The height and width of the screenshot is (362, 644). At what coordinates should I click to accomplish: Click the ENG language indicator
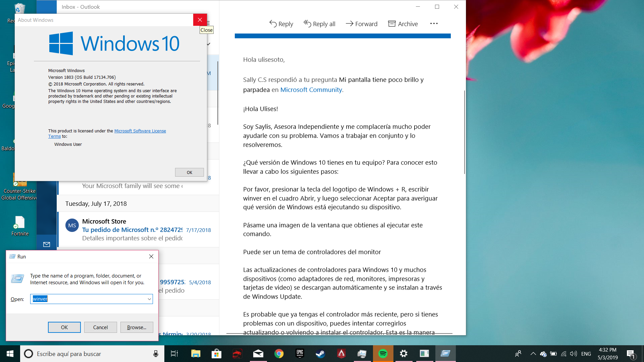[586, 354]
